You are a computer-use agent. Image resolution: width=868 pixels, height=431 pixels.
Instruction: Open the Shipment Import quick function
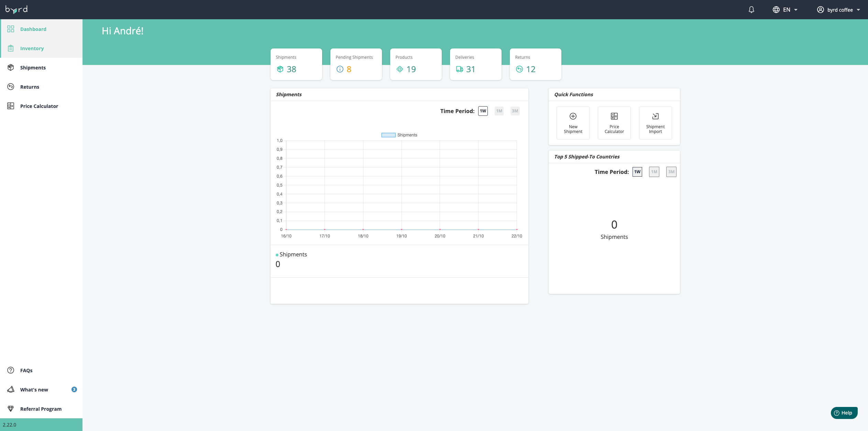(655, 123)
